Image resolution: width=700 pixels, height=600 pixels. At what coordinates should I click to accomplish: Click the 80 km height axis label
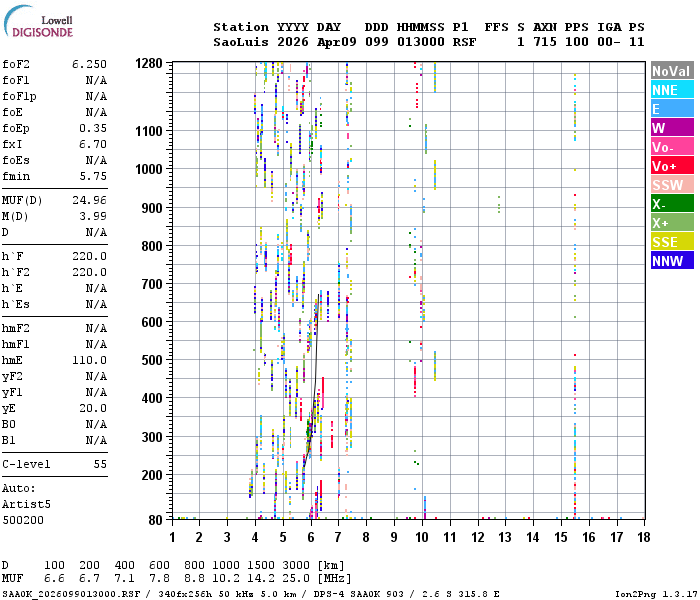pos(155,520)
